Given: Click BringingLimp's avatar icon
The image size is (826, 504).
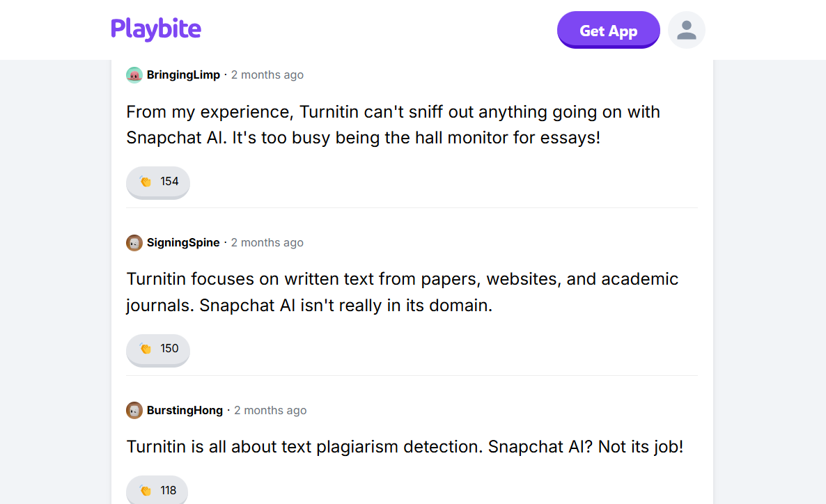Looking at the screenshot, I should point(134,75).
